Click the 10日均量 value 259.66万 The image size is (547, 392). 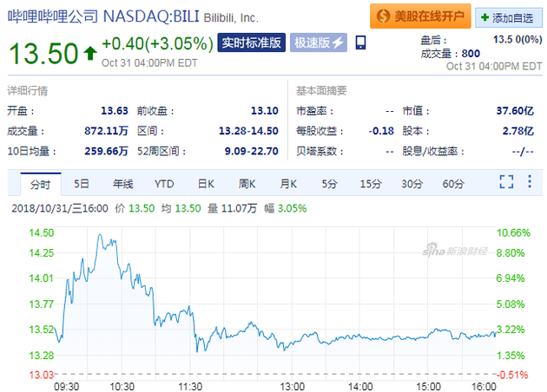pyautogui.click(x=106, y=151)
